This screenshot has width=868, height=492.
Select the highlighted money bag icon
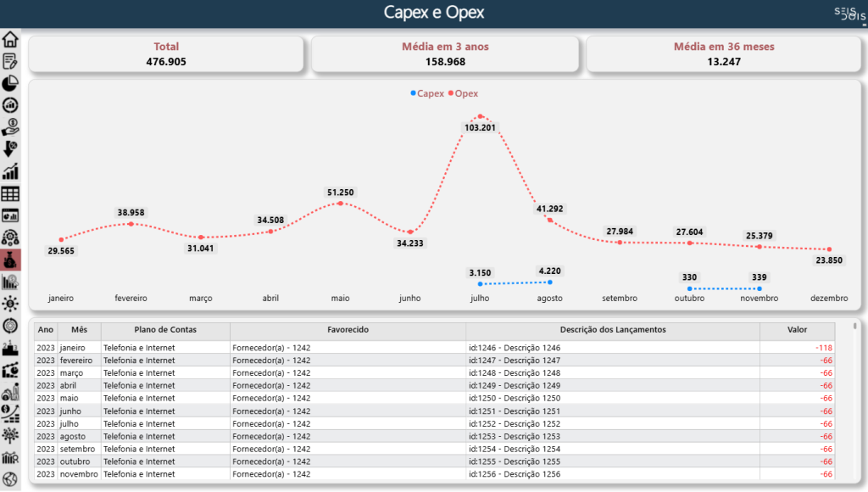coord(10,260)
